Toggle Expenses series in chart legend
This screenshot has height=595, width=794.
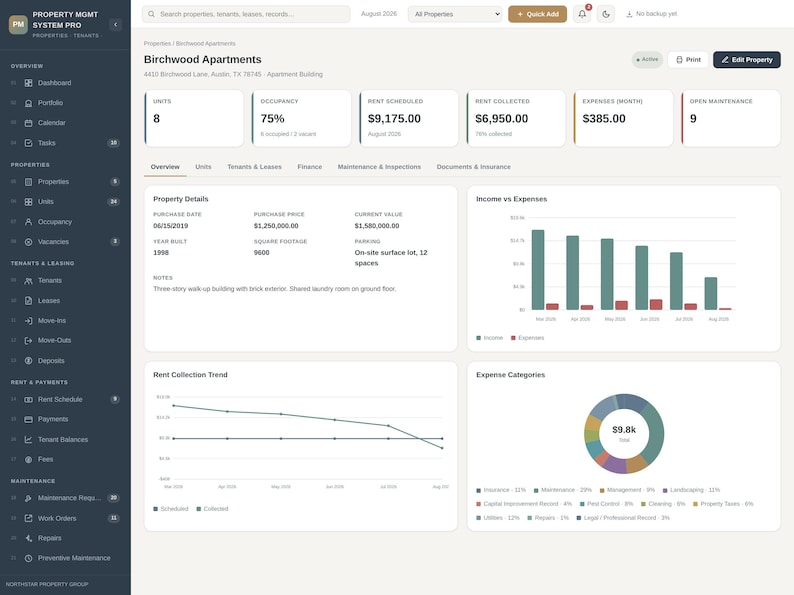pos(527,338)
